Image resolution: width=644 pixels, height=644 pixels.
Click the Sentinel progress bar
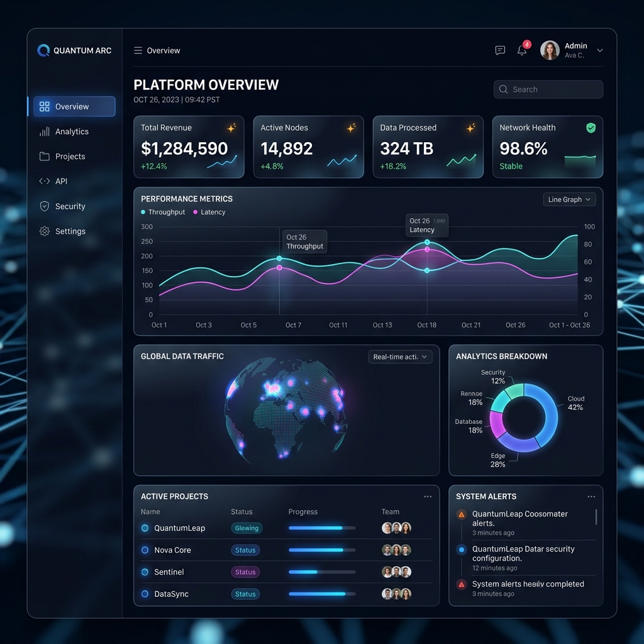click(x=322, y=572)
